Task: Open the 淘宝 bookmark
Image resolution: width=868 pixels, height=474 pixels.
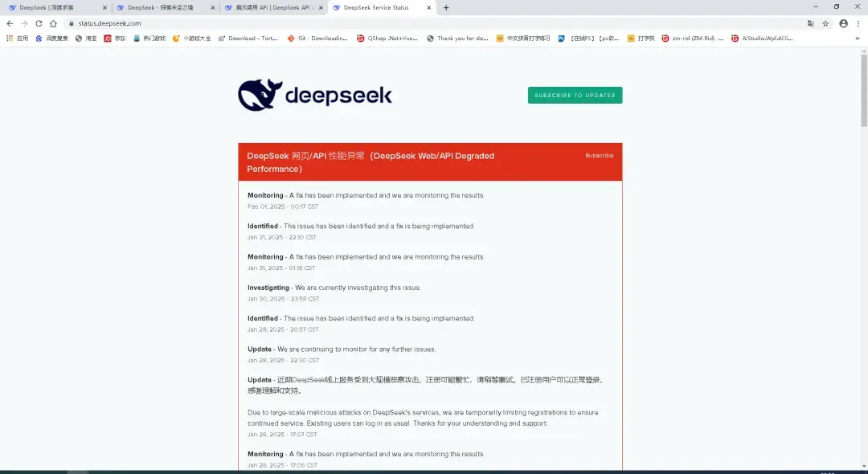Action: tap(87, 38)
